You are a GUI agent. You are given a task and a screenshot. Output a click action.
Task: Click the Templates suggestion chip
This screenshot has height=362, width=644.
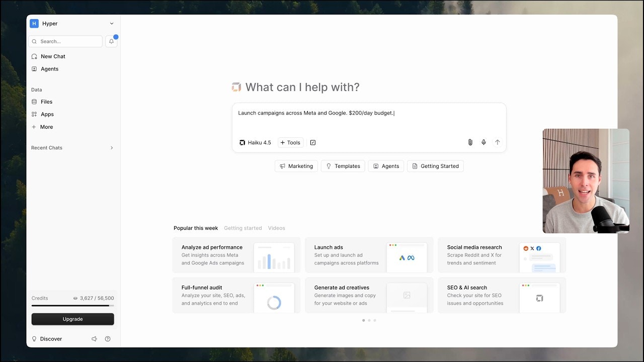tap(343, 166)
